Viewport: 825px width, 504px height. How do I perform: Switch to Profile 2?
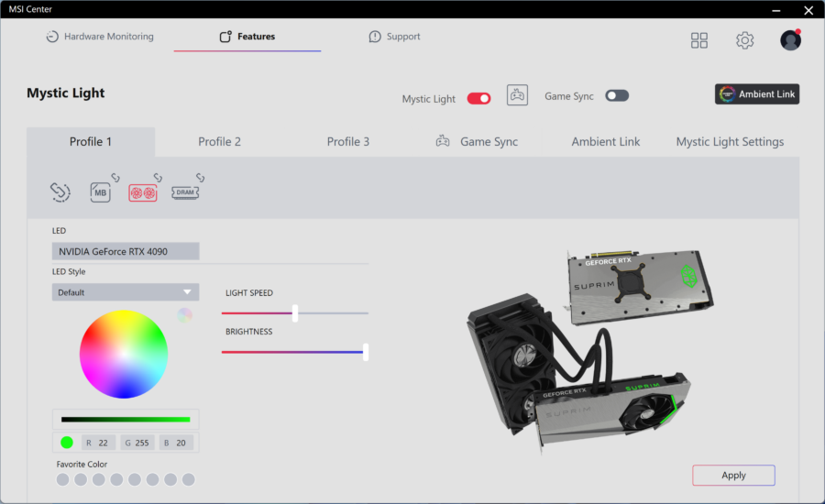219,141
